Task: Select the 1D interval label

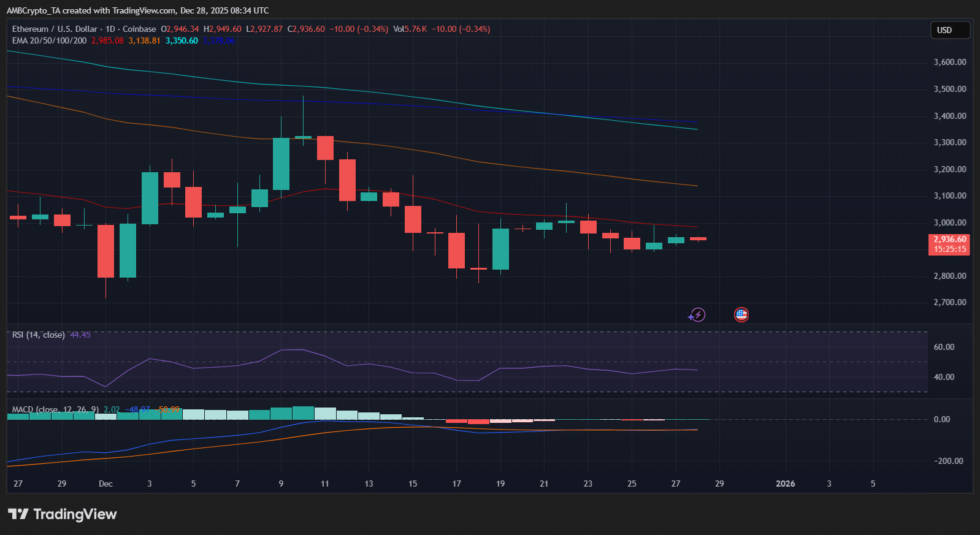Action: 110,29
